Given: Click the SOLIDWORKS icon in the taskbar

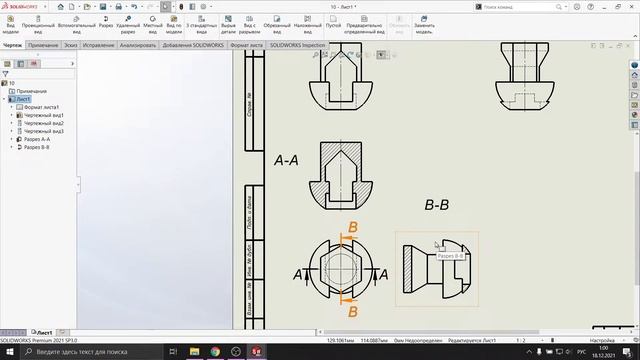Looking at the screenshot, I should 256,351.
